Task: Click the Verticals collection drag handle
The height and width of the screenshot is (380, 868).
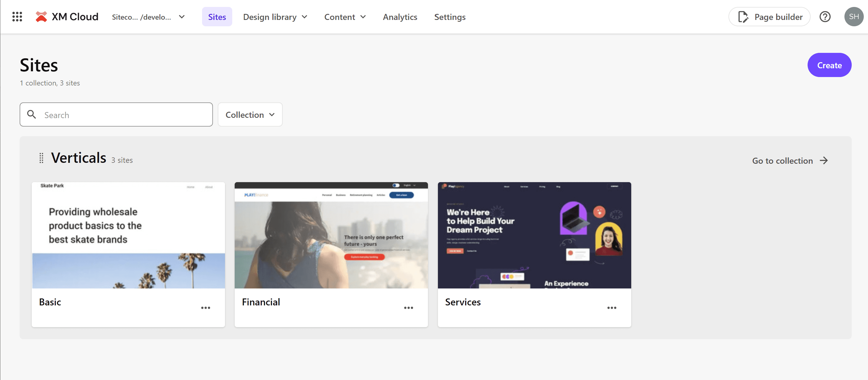Action: (41, 158)
